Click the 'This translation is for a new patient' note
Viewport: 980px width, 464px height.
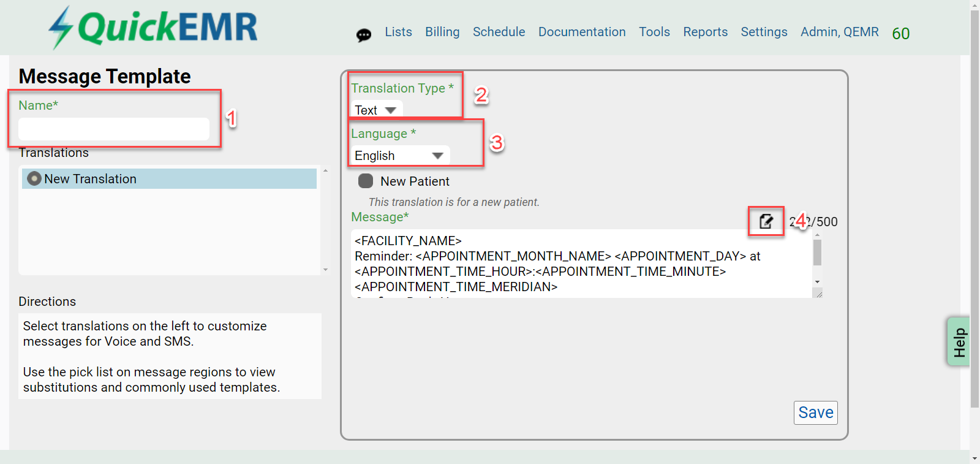454,202
